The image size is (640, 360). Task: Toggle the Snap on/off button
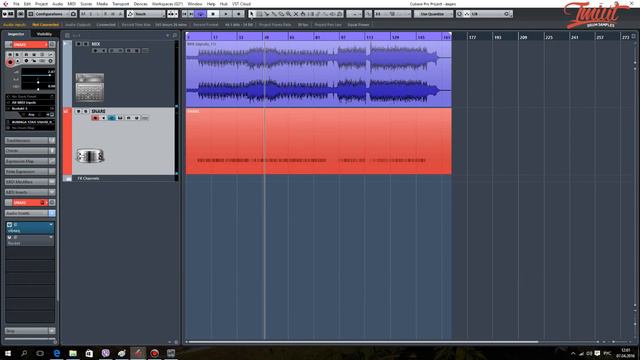pos(378,14)
